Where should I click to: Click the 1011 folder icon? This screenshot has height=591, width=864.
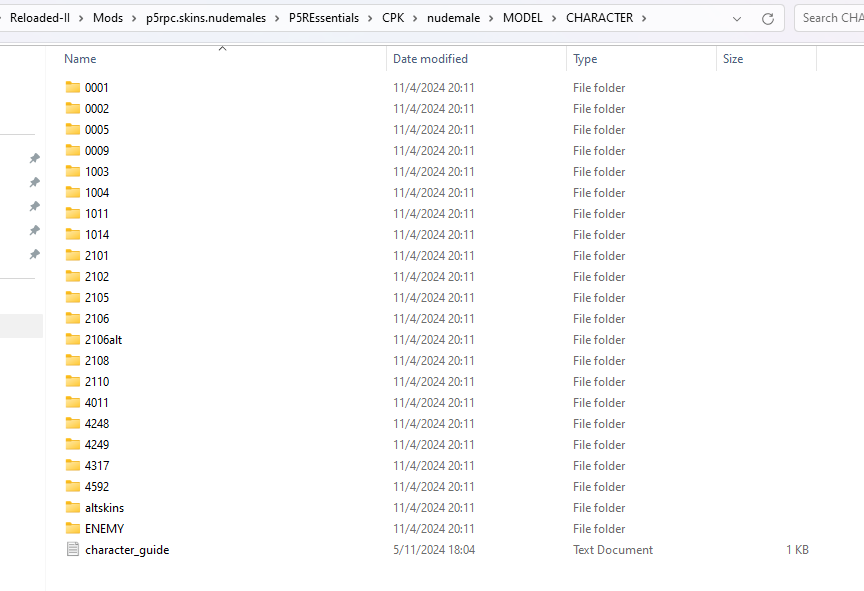tap(73, 213)
